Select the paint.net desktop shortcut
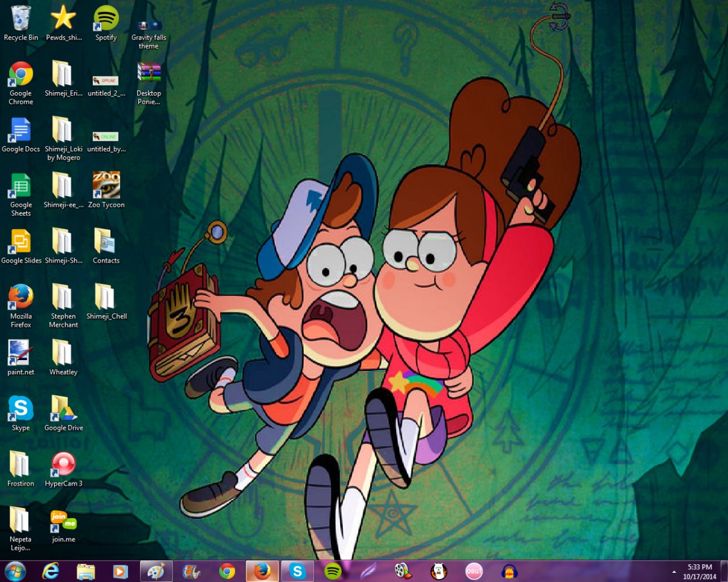The image size is (728, 582). pyautogui.click(x=21, y=353)
